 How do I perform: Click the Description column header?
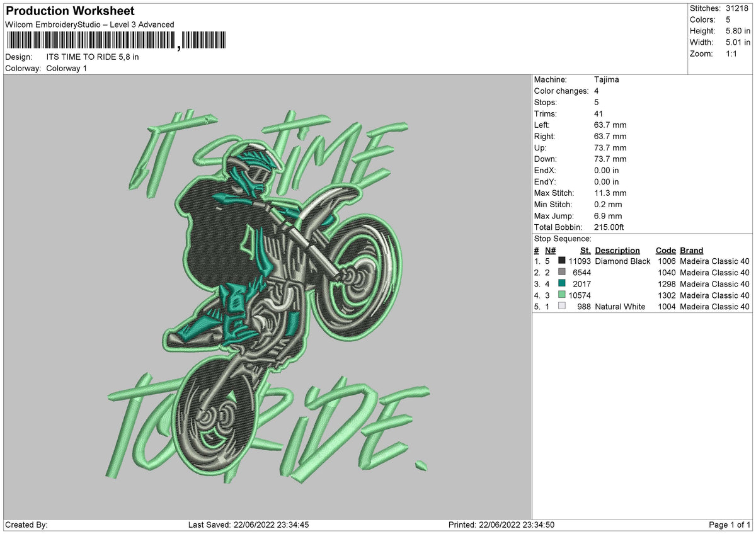click(617, 250)
